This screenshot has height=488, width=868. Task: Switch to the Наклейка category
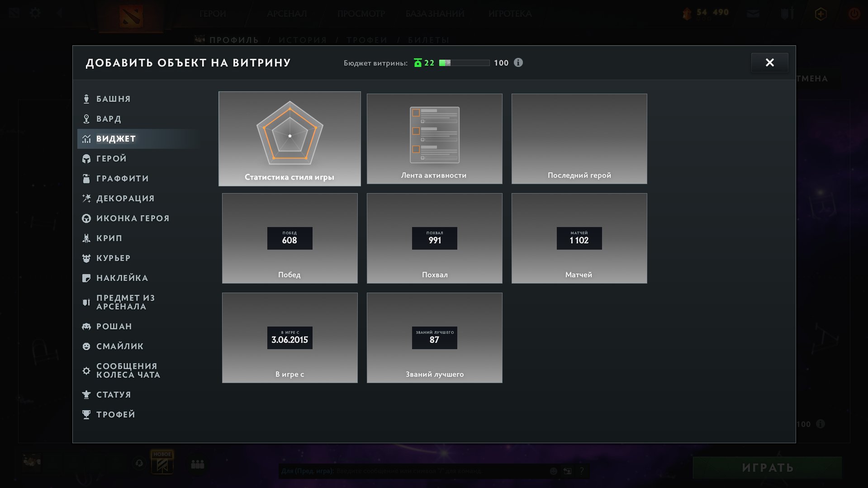coord(122,278)
